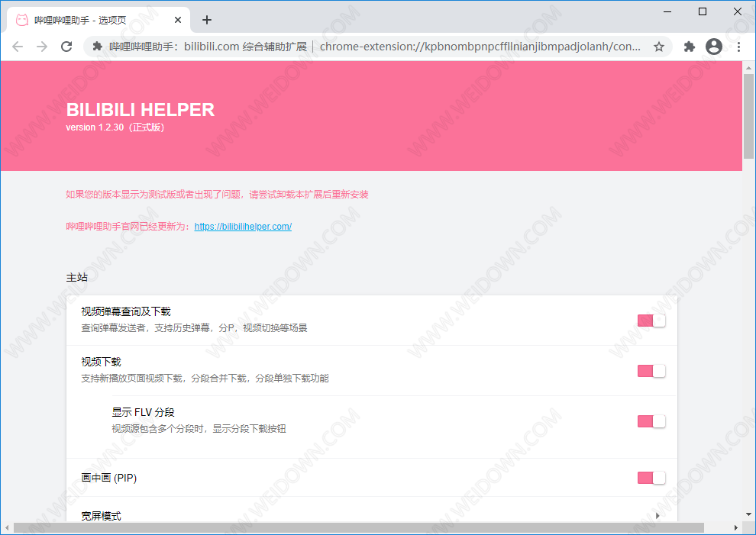This screenshot has width=756, height=535.
Task: Toggle the 显示 FLV 分段 switch
Action: [651, 421]
